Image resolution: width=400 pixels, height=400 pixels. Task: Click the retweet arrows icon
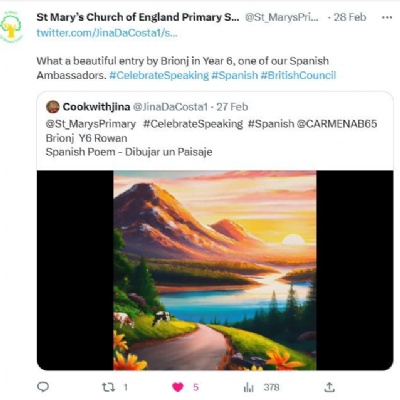coord(108,387)
